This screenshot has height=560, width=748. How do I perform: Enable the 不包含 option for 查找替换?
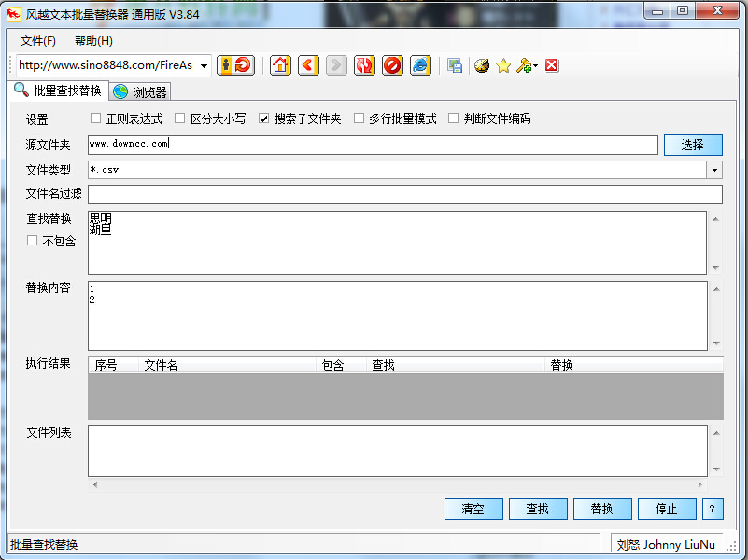pos(34,241)
